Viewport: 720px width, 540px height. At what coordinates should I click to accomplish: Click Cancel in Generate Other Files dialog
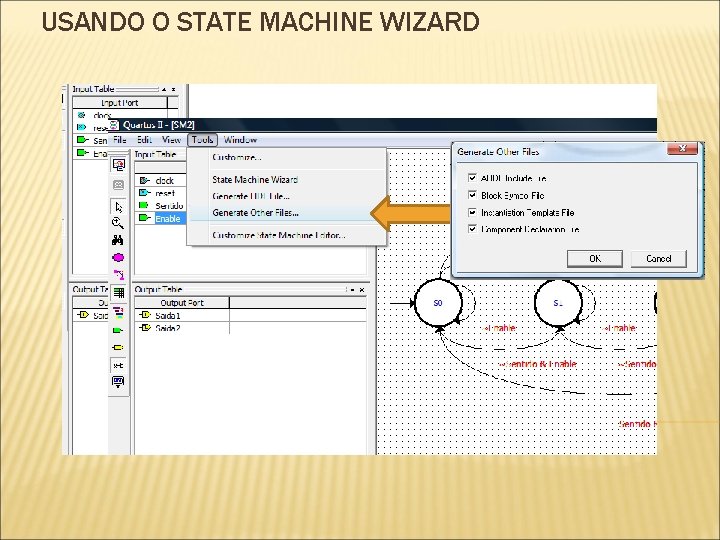tap(658, 259)
